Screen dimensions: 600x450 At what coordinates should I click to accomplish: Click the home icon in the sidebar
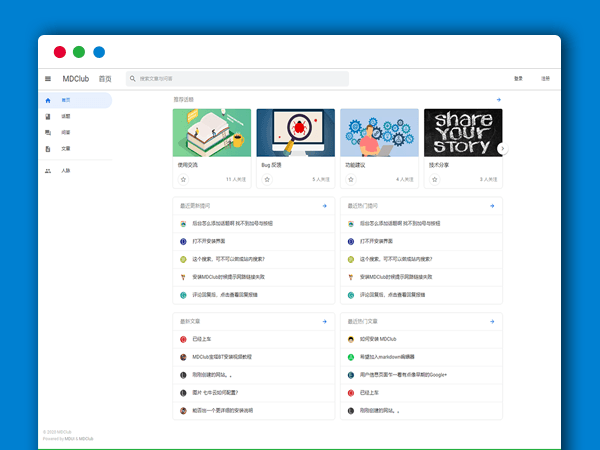point(48,100)
